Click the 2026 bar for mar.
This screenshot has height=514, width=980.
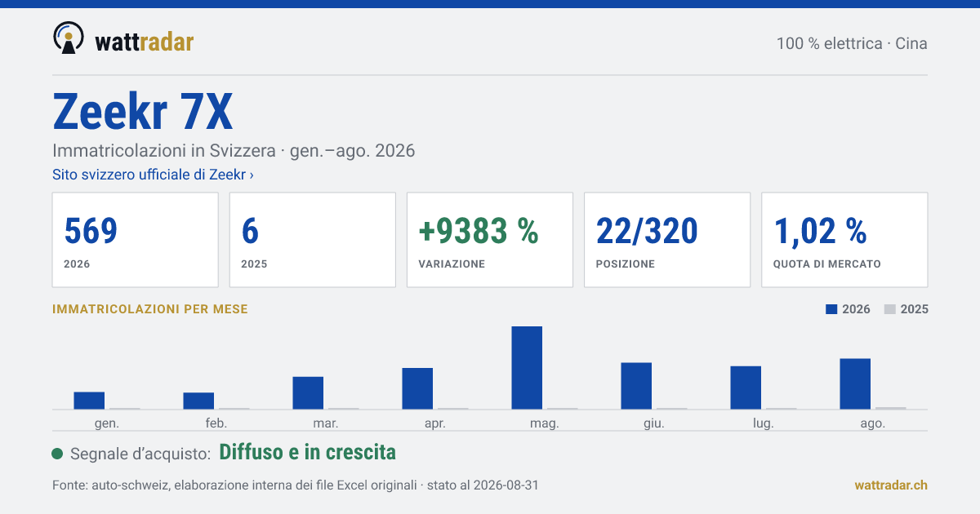click(308, 393)
